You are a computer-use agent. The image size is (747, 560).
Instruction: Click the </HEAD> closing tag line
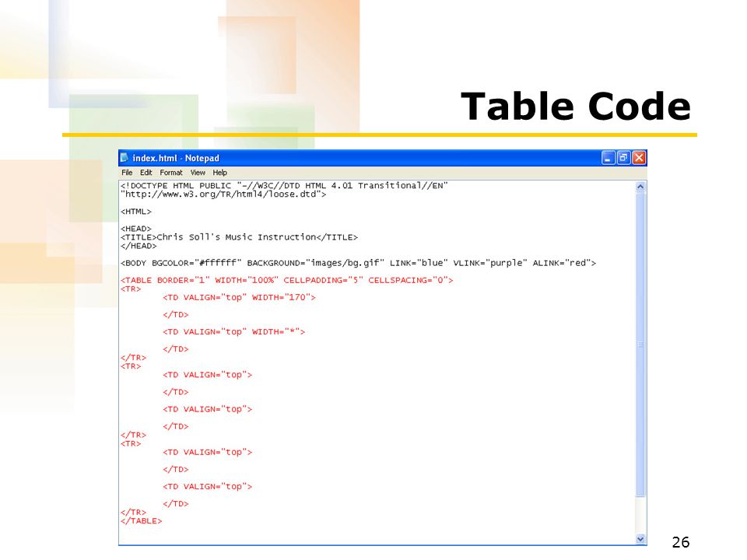[x=139, y=246]
